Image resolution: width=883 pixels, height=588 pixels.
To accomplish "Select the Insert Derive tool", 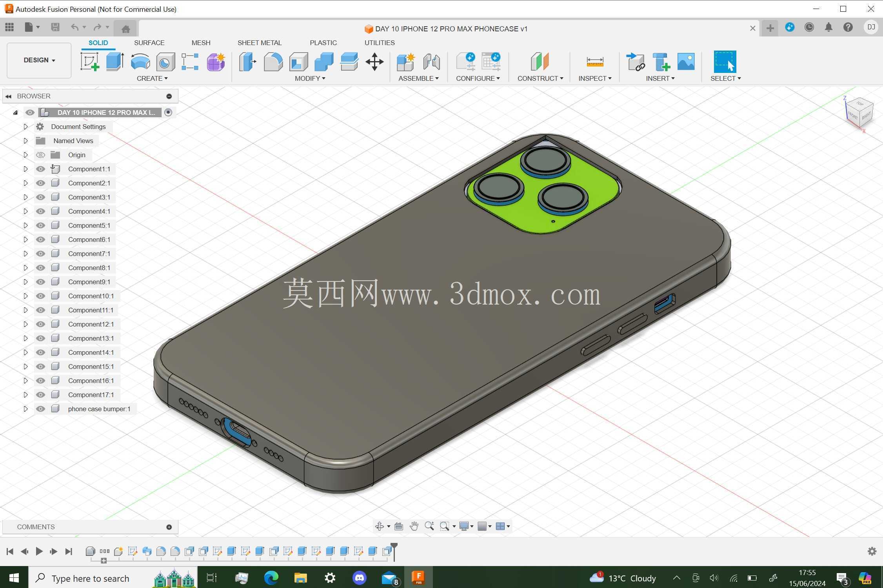I will 636,62.
